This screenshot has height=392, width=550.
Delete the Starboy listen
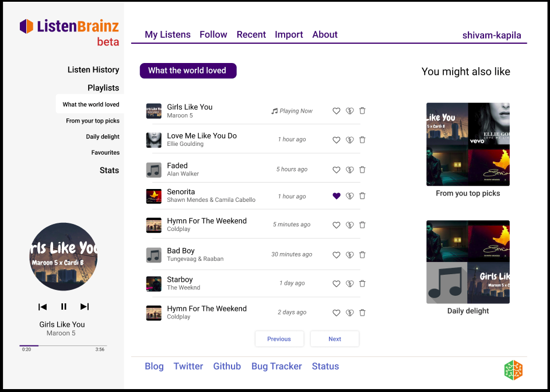362,283
